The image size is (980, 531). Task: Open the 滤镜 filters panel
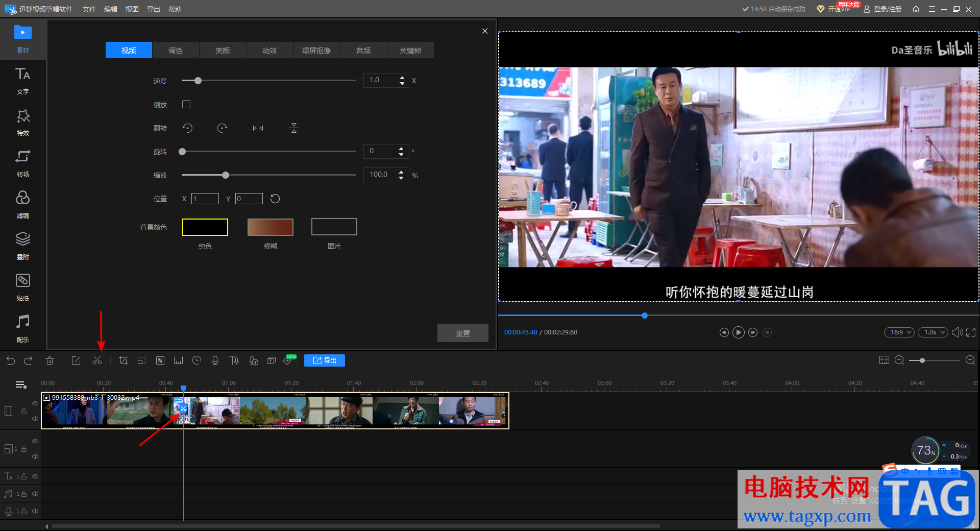coord(23,205)
